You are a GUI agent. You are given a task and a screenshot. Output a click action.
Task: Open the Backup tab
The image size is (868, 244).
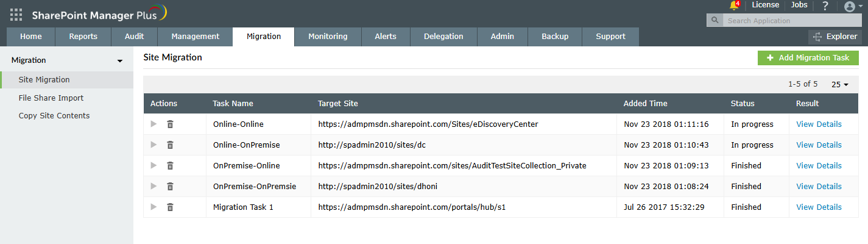tap(555, 37)
